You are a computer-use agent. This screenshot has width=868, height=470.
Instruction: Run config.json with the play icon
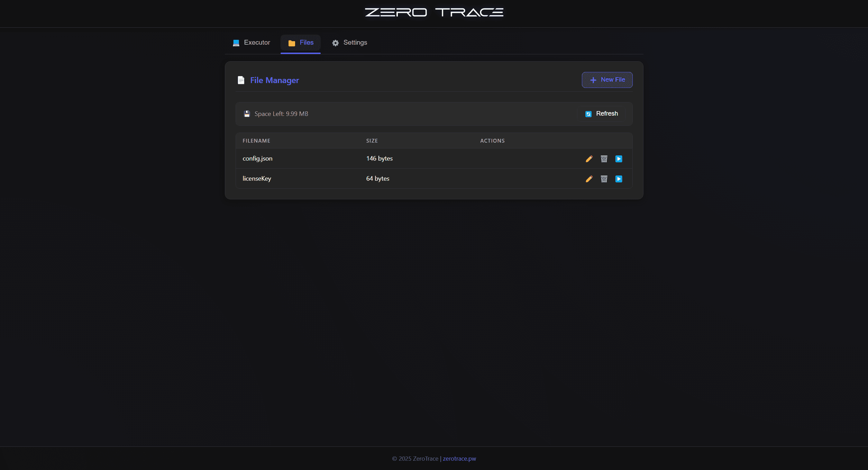click(619, 159)
